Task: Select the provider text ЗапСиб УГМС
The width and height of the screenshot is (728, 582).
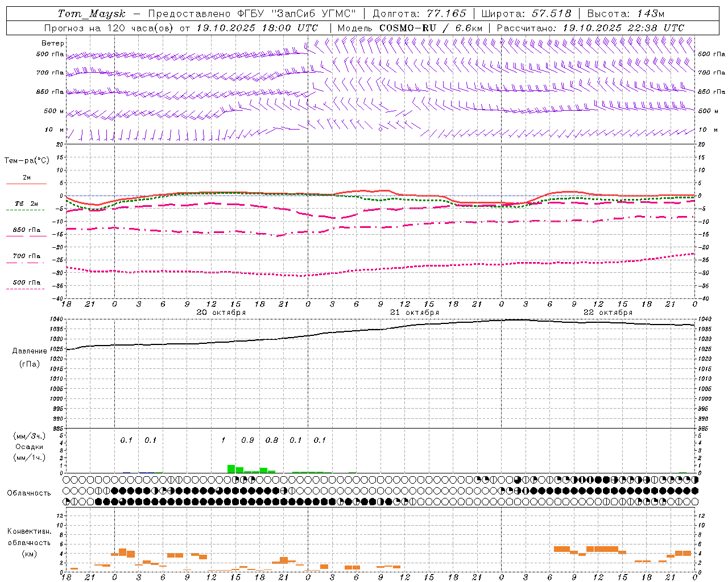Action: click(x=314, y=14)
